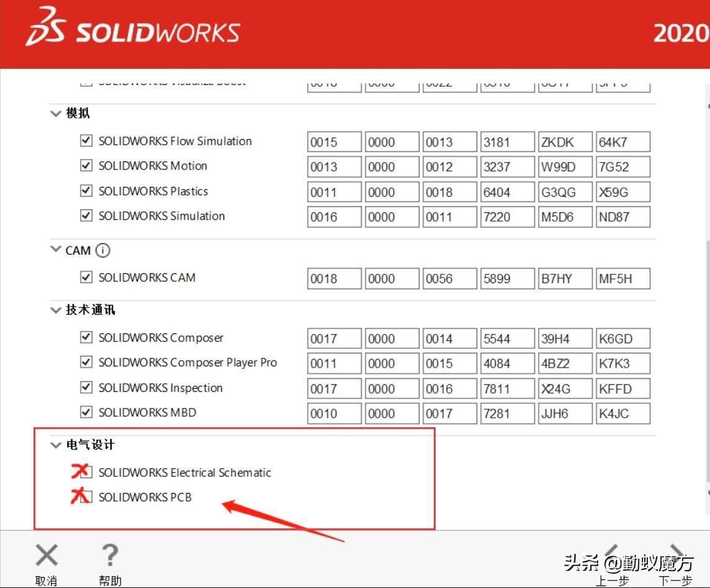Screen dimensions: 710x588
Task: Uncheck SOLIDWORKS Plastics
Action: [x=86, y=191]
